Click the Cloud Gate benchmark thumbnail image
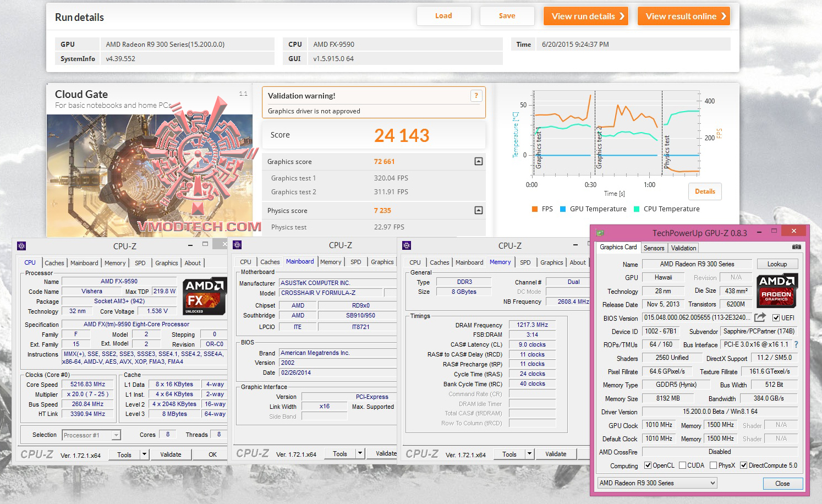 pos(150,176)
